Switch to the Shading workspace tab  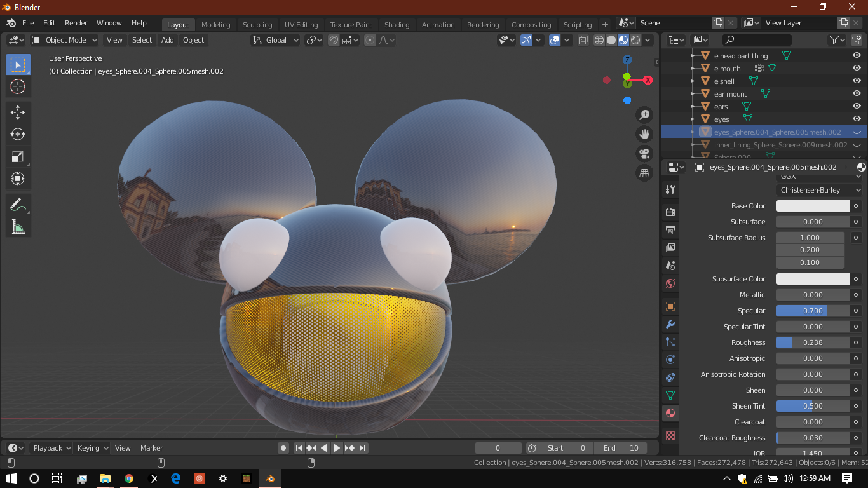click(x=397, y=25)
